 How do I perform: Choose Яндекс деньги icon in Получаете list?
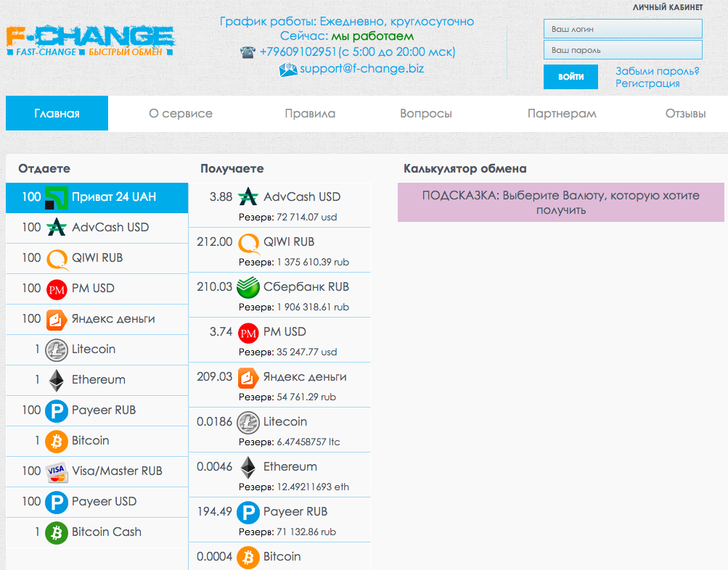point(248,378)
